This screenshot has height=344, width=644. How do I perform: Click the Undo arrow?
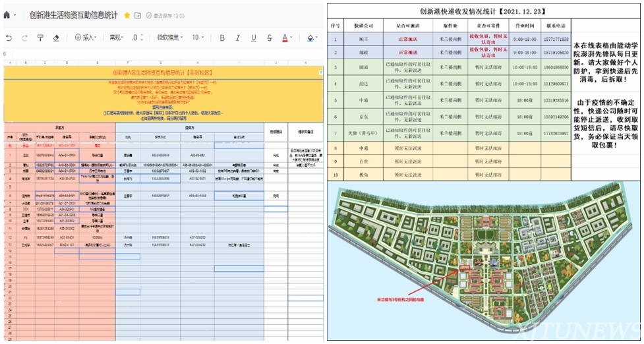(x=9, y=38)
